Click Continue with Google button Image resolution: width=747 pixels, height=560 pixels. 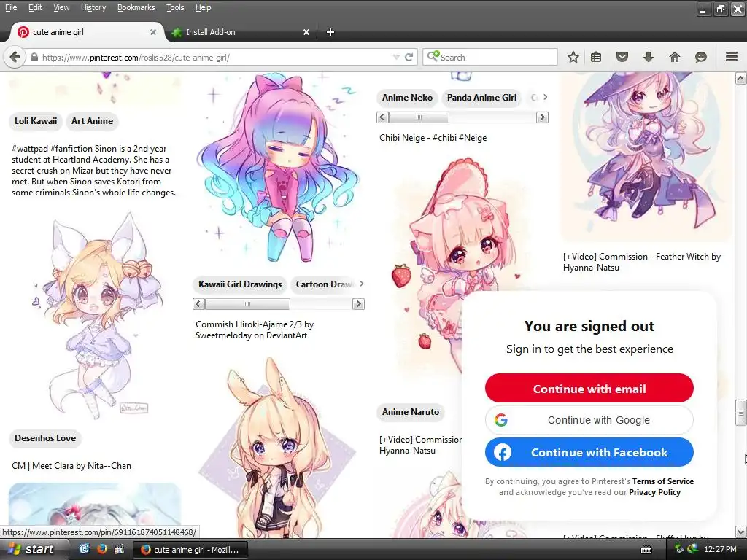(589, 420)
